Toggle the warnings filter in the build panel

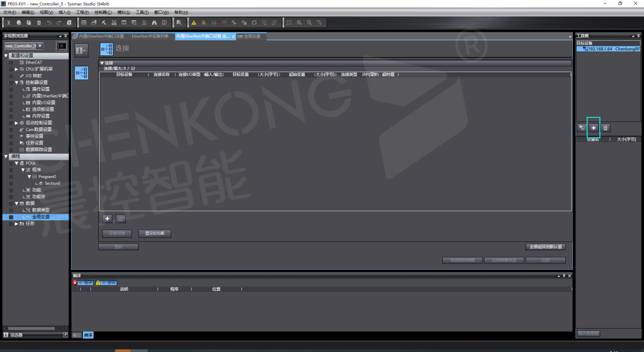click(x=106, y=282)
